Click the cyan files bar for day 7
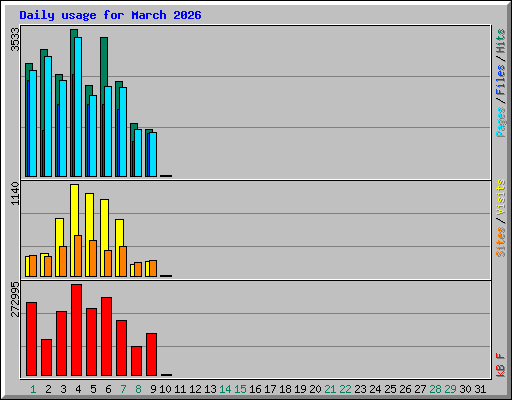 click(123, 132)
